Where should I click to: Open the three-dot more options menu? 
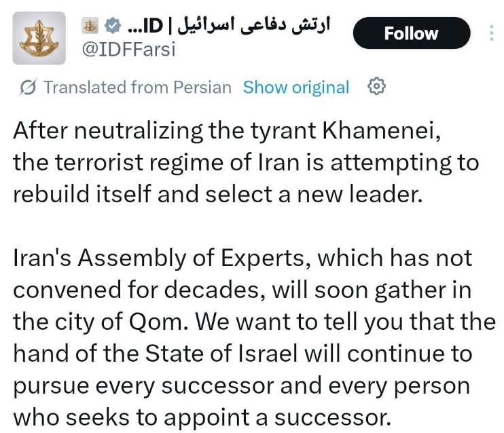point(492,33)
